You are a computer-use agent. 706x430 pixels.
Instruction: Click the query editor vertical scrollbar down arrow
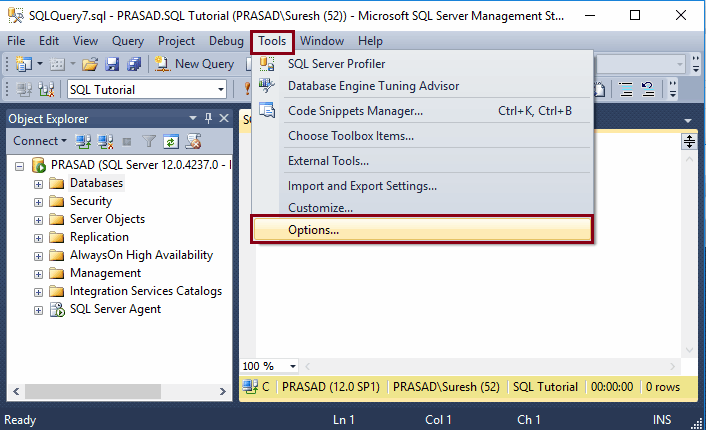(x=689, y=350)
